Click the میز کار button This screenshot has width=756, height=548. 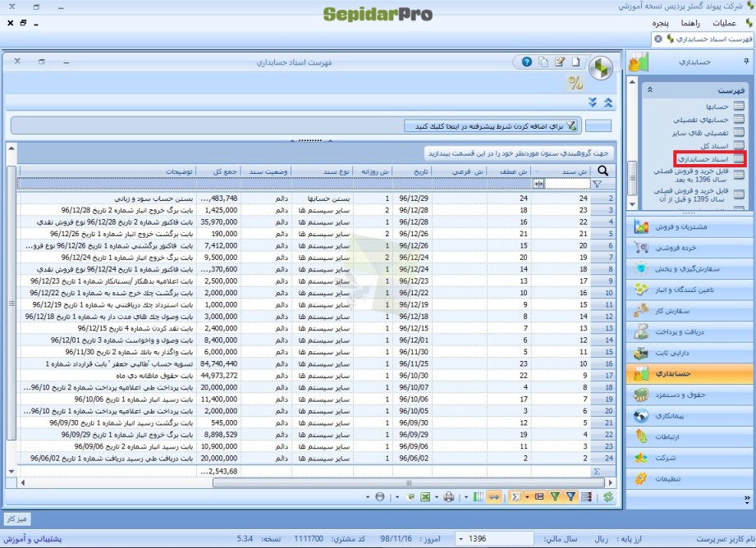[x=17, y=519]
